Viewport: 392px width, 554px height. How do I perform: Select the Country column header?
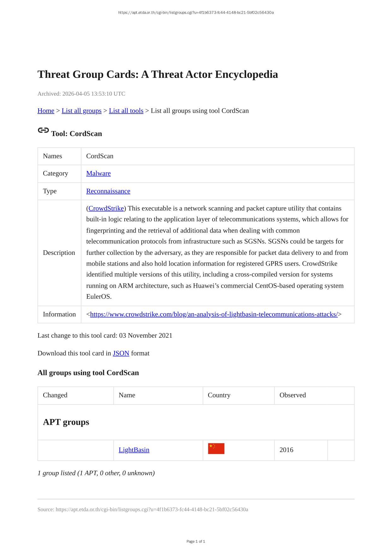(219, 395)
